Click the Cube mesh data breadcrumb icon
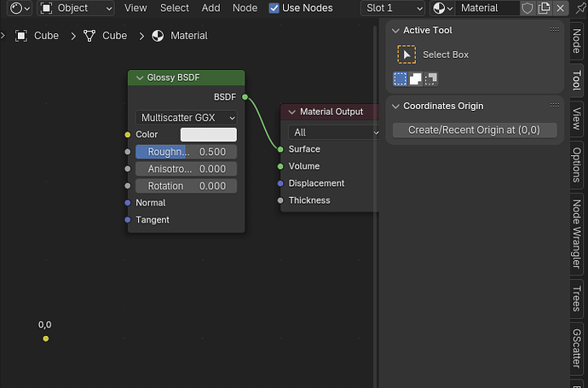The width and height of the screenshot is (588, 388). point(89,36)
